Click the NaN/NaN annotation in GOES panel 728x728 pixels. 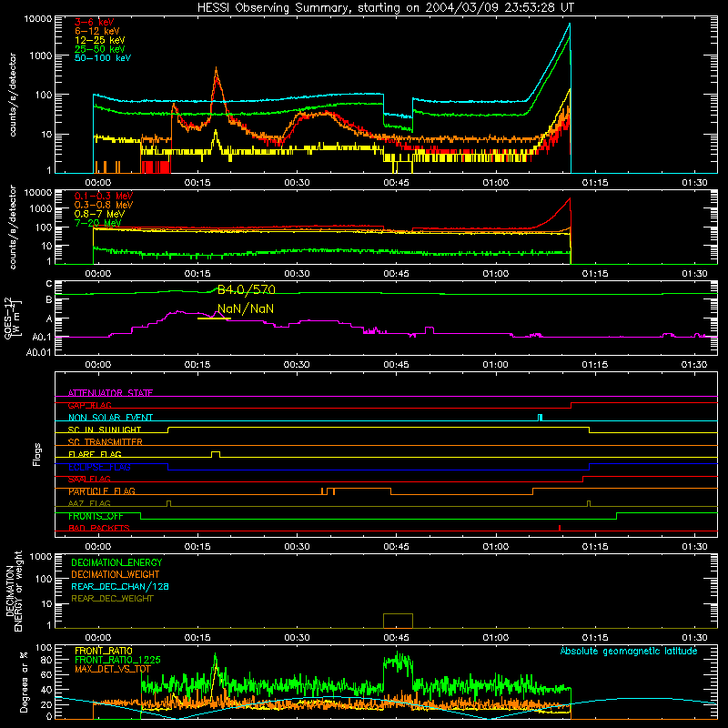coord(246,308)
